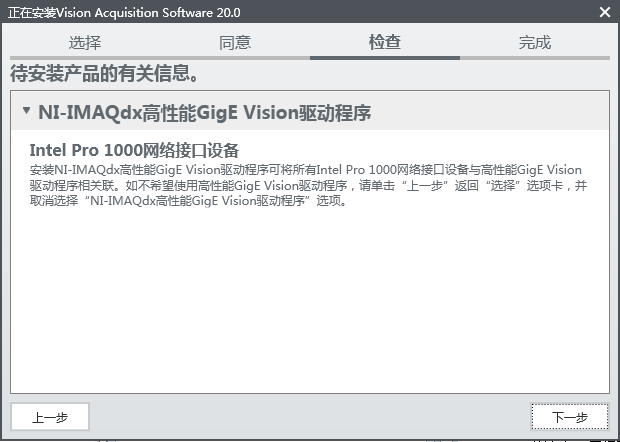Open the 同意 step tab
The height and width of the screenshot is (442, 620).
(x=235, y=42)
